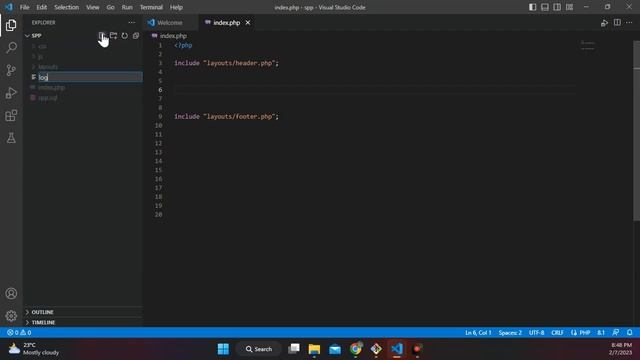Open the Run menu

pyautogui.click(x=127, y=7)
